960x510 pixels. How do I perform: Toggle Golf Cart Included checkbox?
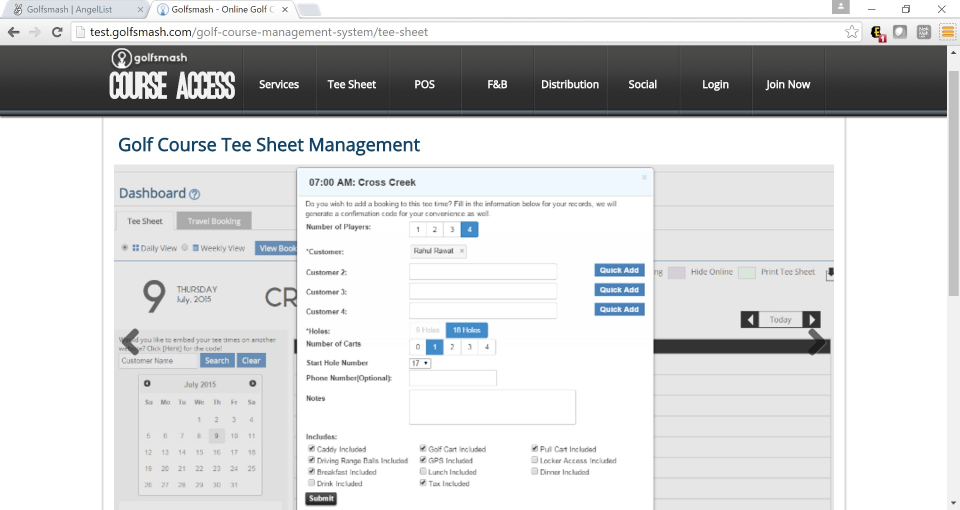pos(423,449)
